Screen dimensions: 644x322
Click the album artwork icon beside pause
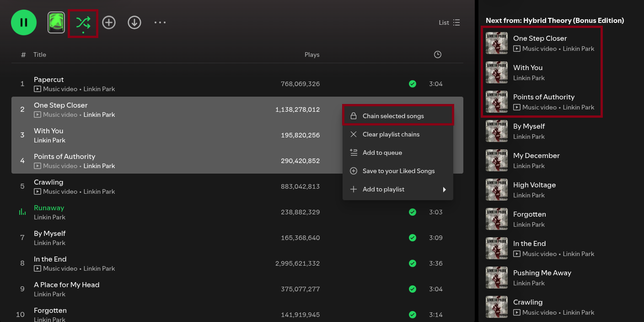coord(56,22)
